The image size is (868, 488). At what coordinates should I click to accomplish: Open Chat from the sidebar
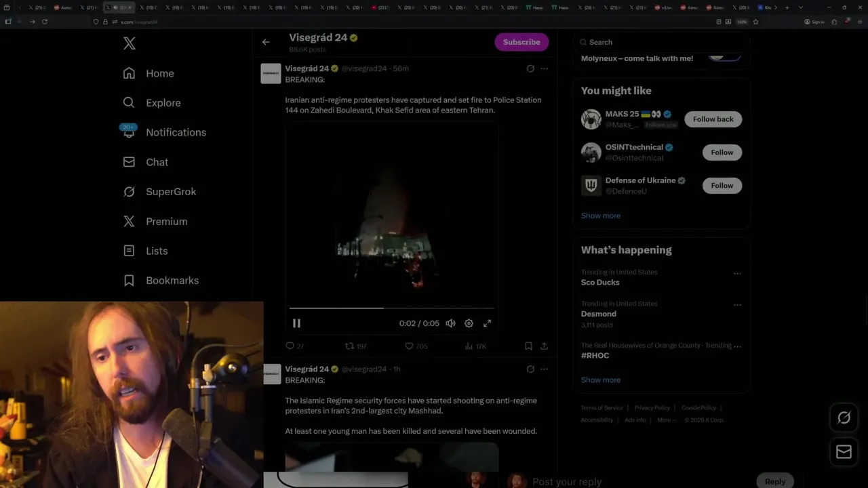click(145, 162)
